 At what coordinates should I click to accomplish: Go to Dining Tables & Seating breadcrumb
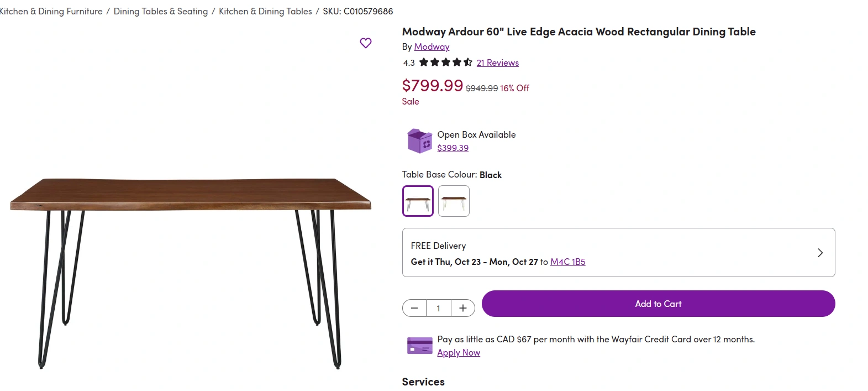click(161, 11)
